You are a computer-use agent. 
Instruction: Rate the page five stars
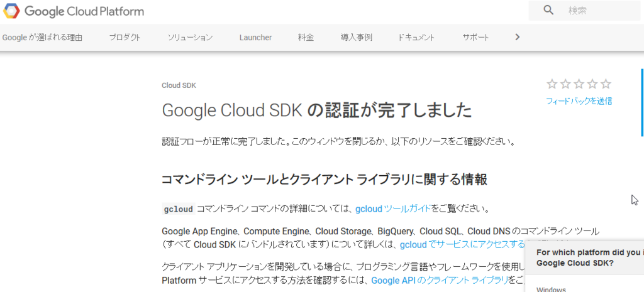(606, 85)
